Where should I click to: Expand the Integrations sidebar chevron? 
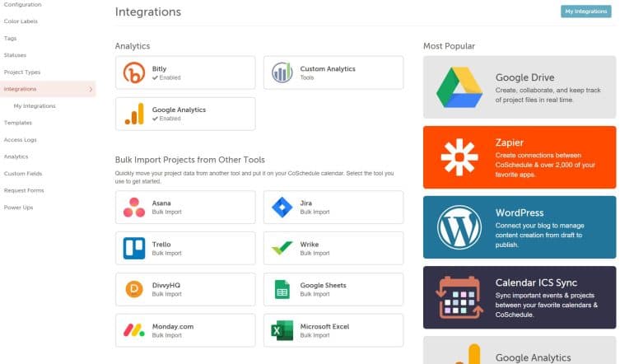pyautogui.click(x=90, y=89)
